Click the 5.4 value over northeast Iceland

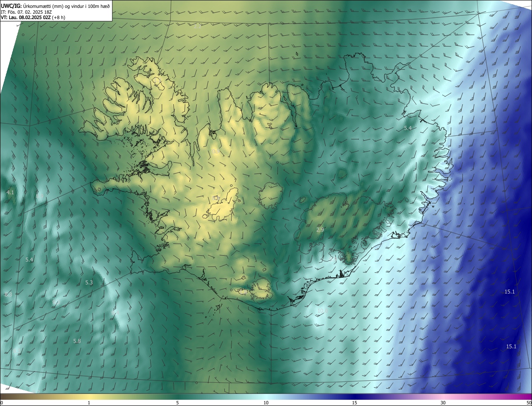coord(408,128)
